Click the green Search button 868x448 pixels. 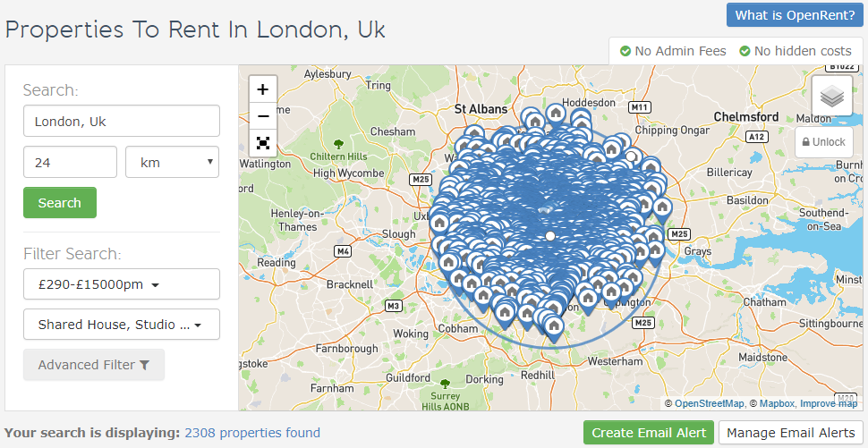[x=60, y=202]
